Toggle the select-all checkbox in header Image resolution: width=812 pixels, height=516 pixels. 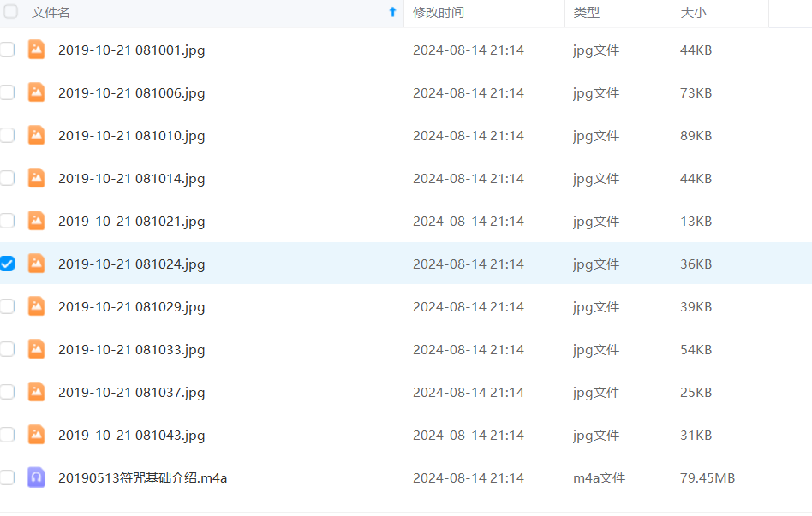coord(10,12)
